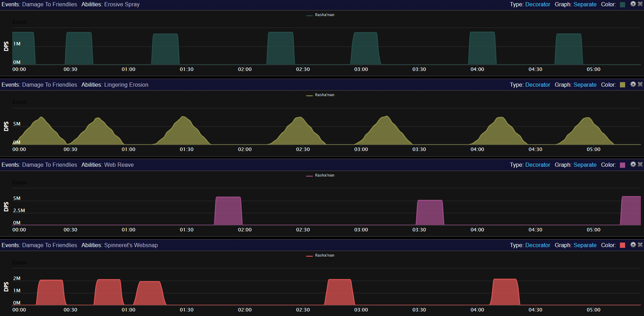Click Web Reave damage block near 02:00
Viewport: 644px width, 316px height.
[228, 211]
